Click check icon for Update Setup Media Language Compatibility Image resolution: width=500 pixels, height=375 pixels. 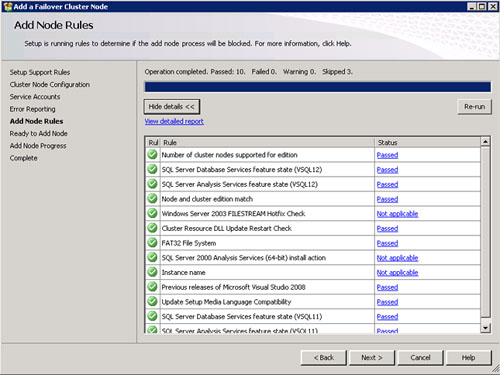[152, 301]
